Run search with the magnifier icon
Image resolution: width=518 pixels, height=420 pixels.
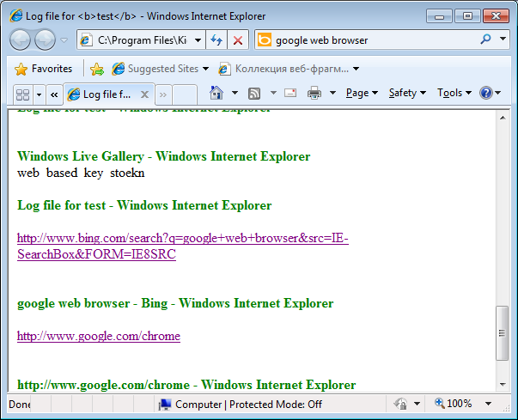point(485,40)
